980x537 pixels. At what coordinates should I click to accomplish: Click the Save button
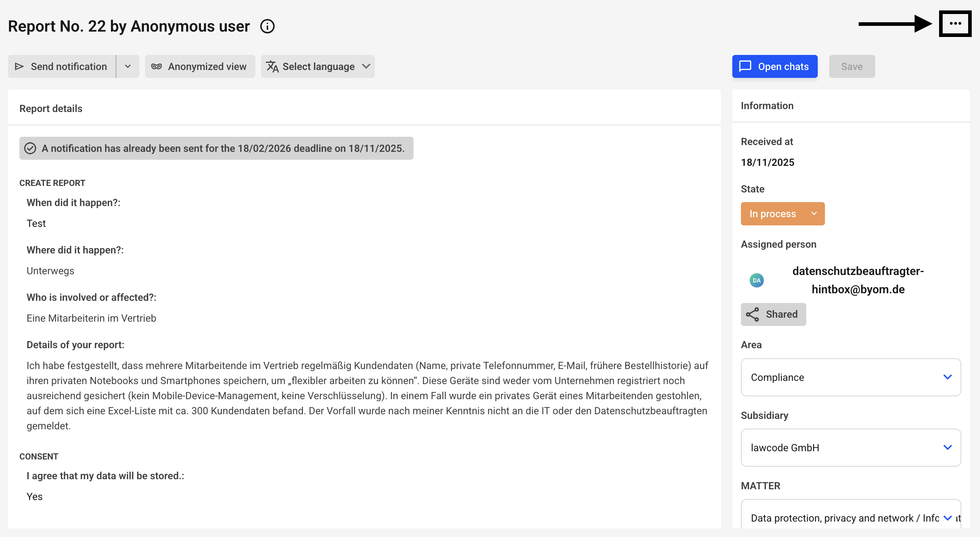click(851, 66)
